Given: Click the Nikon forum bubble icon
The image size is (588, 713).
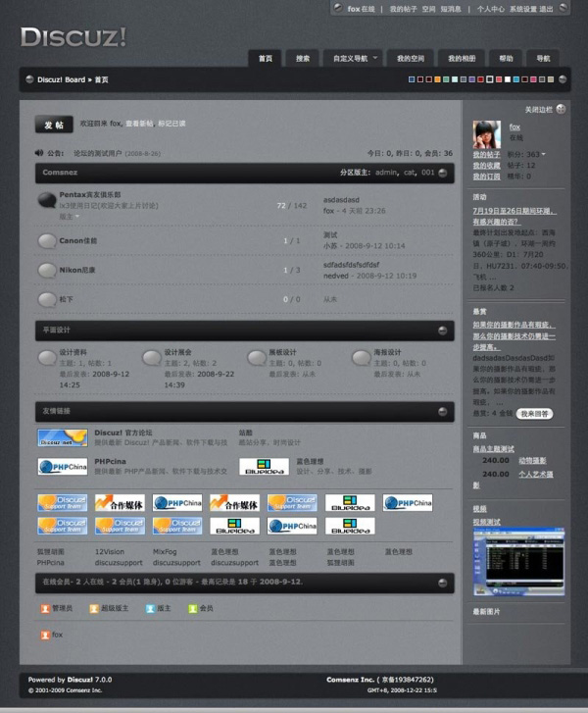Looking at the screenshot, I should (46, 270).
